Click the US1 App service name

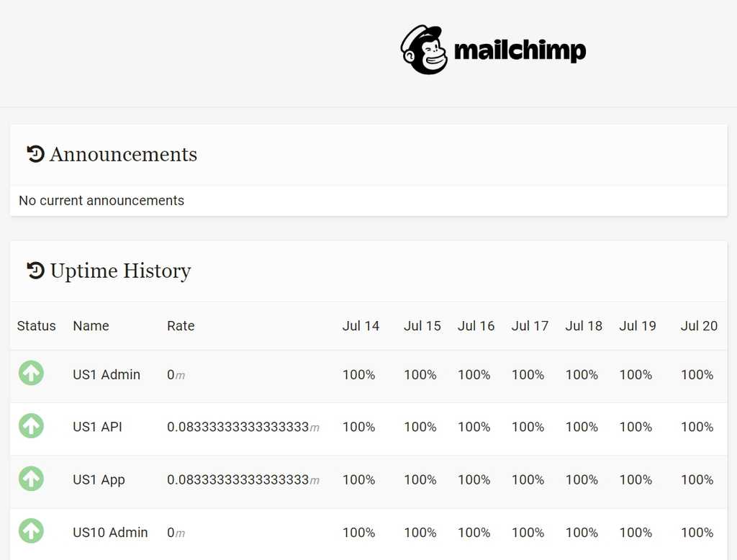point(99,479)
